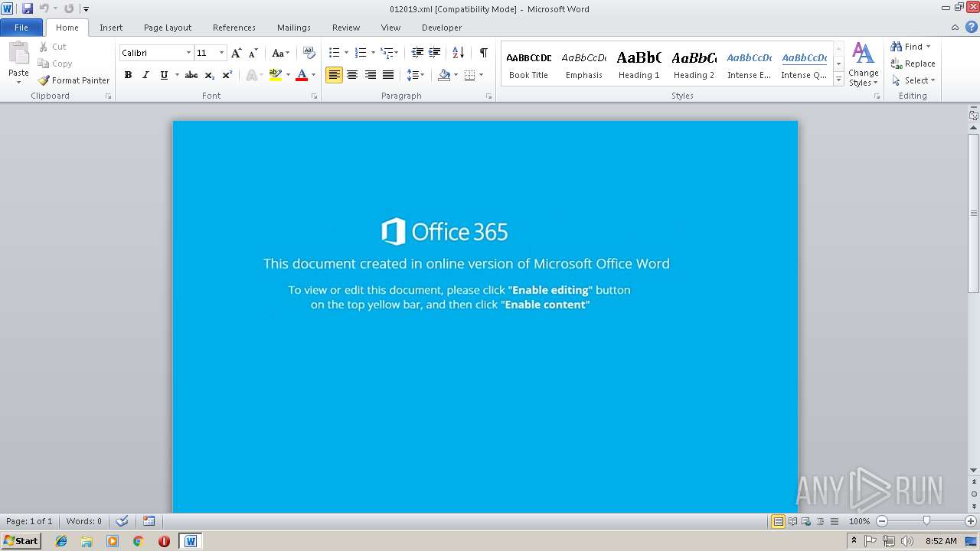980x551 pixels.
Task: Sort text alphabetically with the A-Z icon
Action: pos(458,53)
